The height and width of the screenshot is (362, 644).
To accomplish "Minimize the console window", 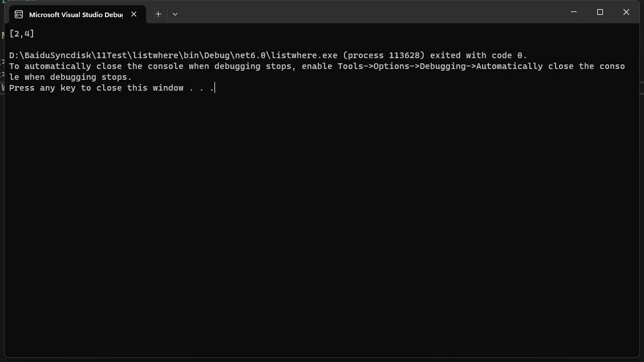I will 574,12.
